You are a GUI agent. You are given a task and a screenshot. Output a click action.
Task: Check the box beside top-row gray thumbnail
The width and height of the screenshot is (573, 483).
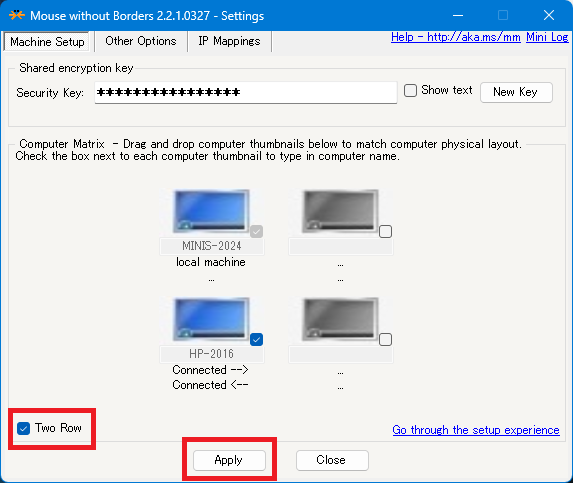coord(385,231)
